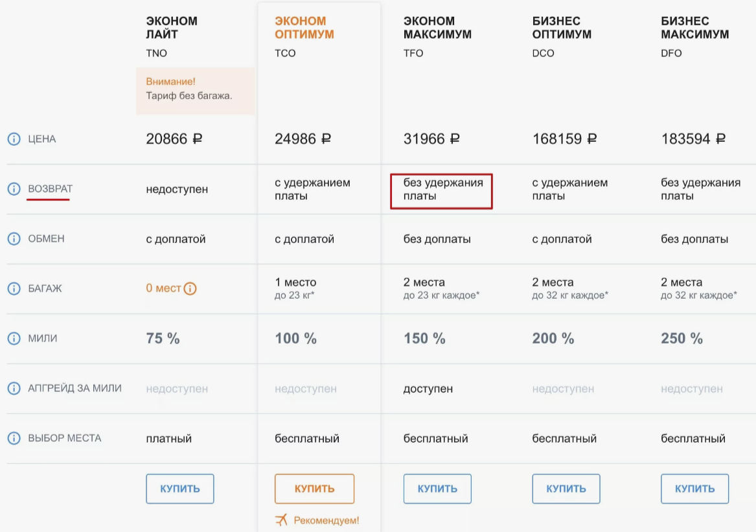This screenshot has height=532, width=756.
Task: Click КУПИТЬ under ЭКОНОМ МАКСИМУМ
Action: [437, 489]
